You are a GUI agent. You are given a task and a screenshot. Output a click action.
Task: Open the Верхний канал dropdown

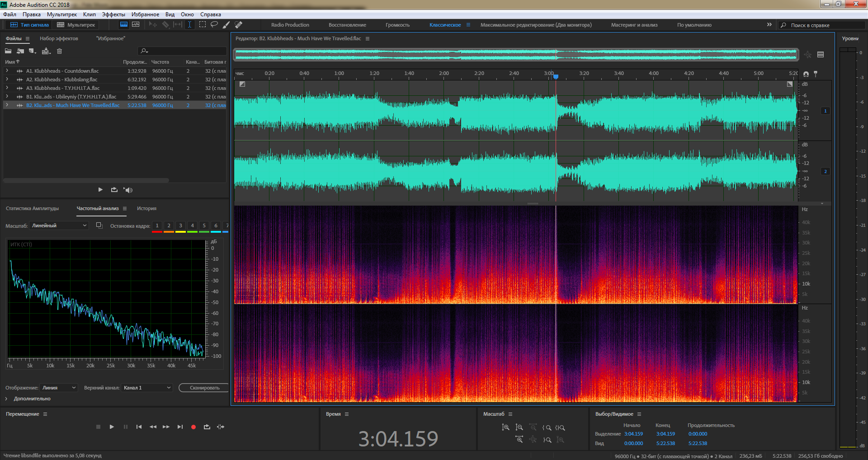[147, 388]
